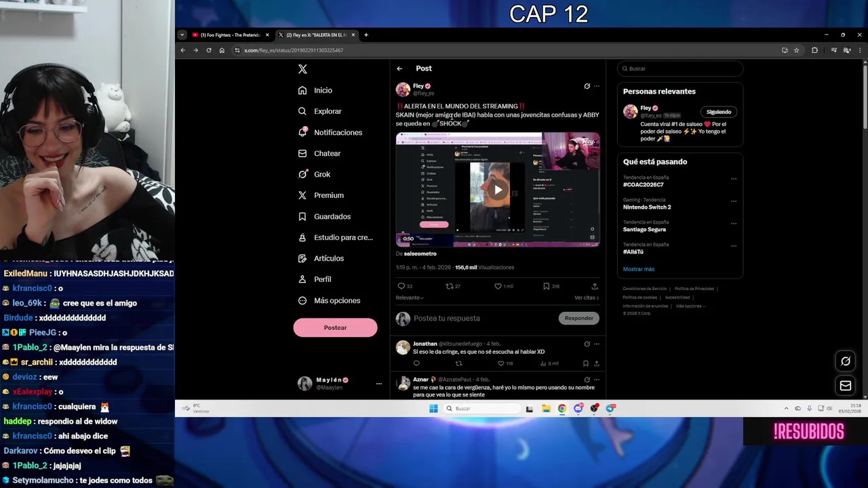The height and width of the screenshot is (488, 868).
Task: Share the main post
Action: 595,286
